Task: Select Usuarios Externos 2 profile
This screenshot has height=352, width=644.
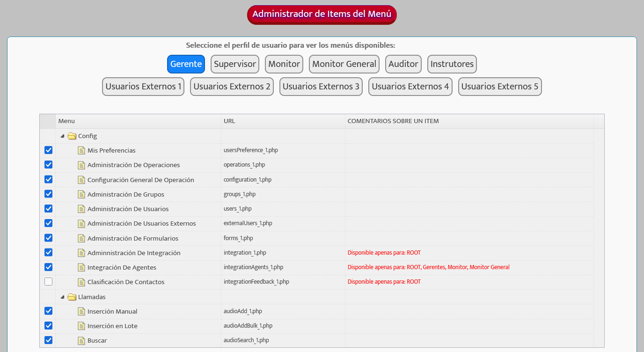Action: [x=232, y=87]
